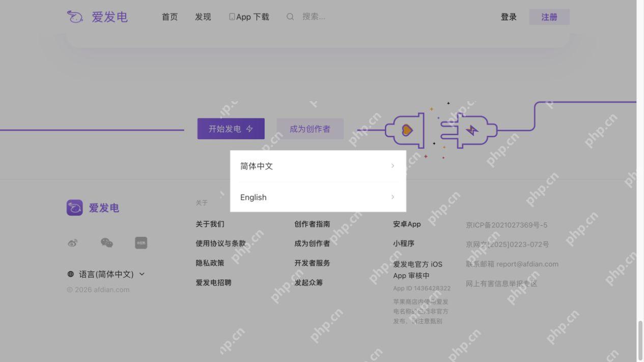Click the page vertical scrollbar thumb
The width and height of the screenshot is (644, 362).
click(x=640, y=340)
